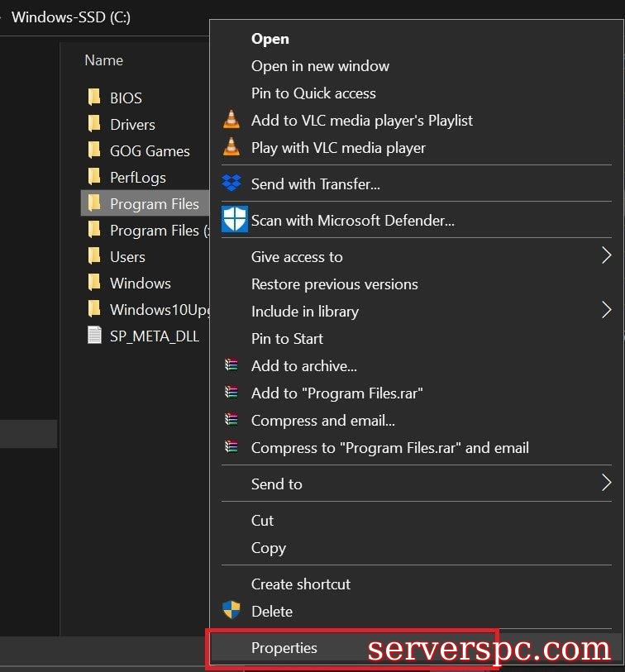Choose Properties from the context menu

(284, 648)
